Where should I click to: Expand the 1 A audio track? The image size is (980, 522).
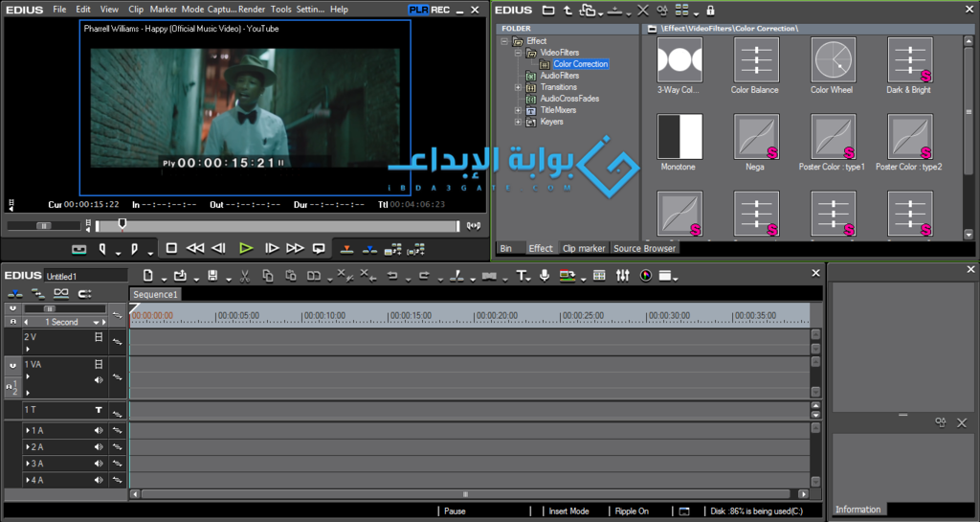28,430
